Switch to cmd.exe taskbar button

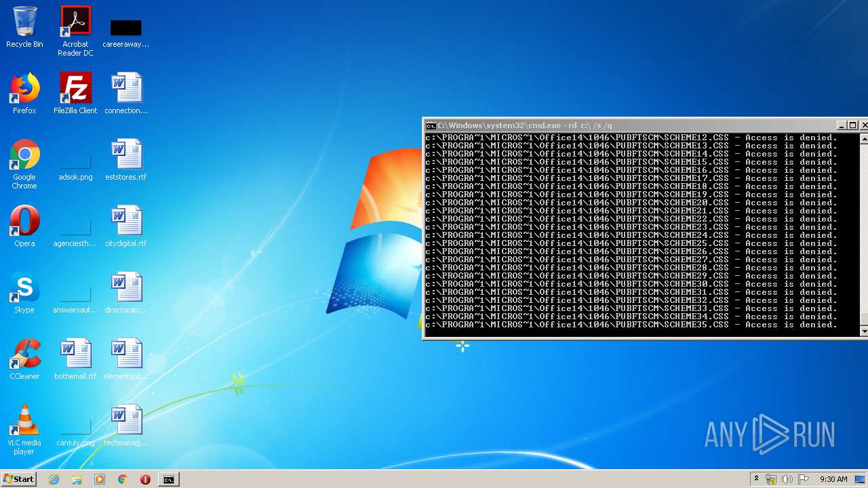pos(168,479)
